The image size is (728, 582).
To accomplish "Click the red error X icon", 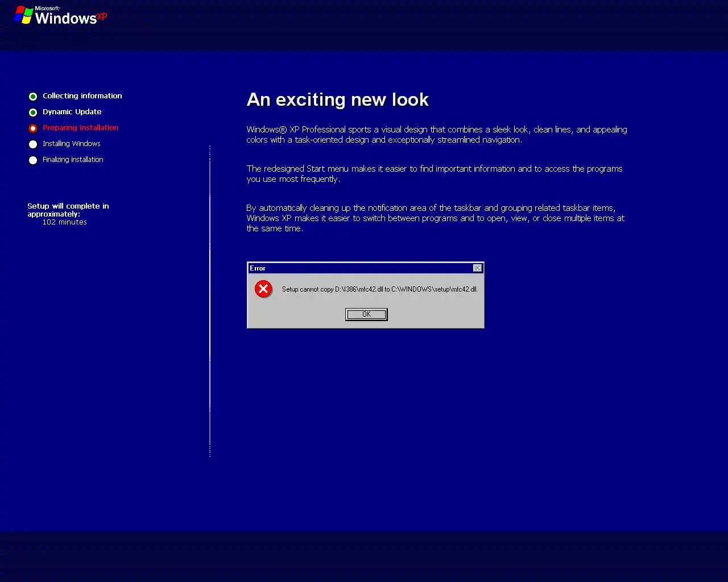I will tap(263, 289).
